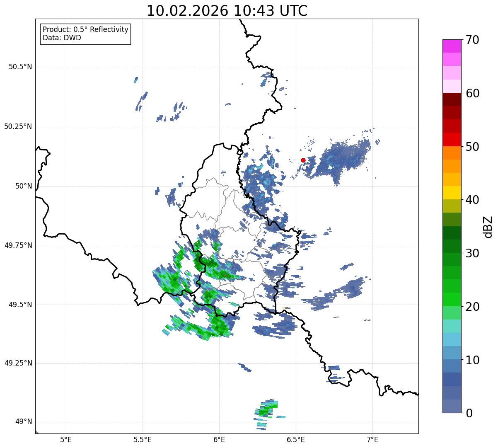Click the latitude label 50.5°N

point(20,67)
